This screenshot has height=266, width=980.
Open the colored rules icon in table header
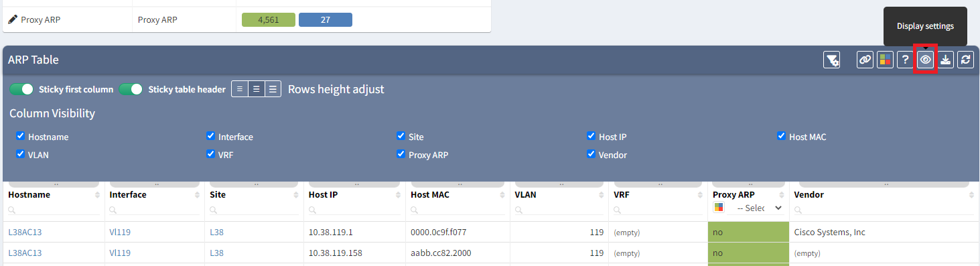[886, 60]
